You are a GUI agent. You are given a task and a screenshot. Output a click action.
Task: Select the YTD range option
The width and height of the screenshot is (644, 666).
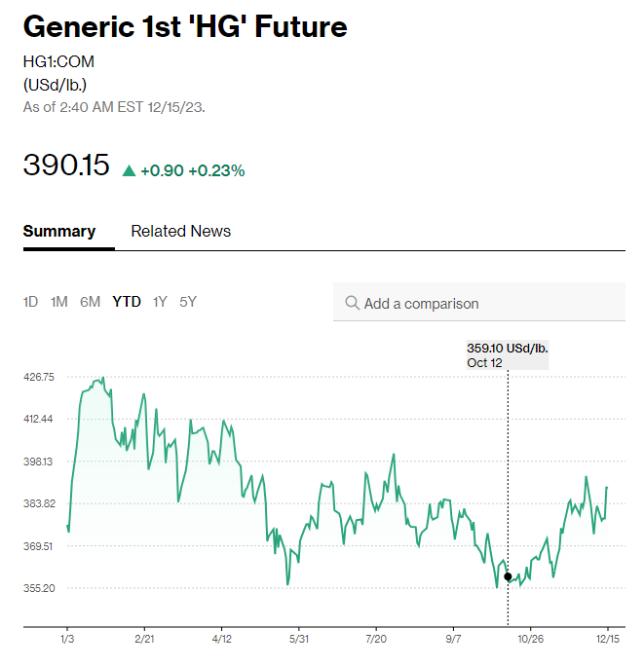(x=127, y=302)
